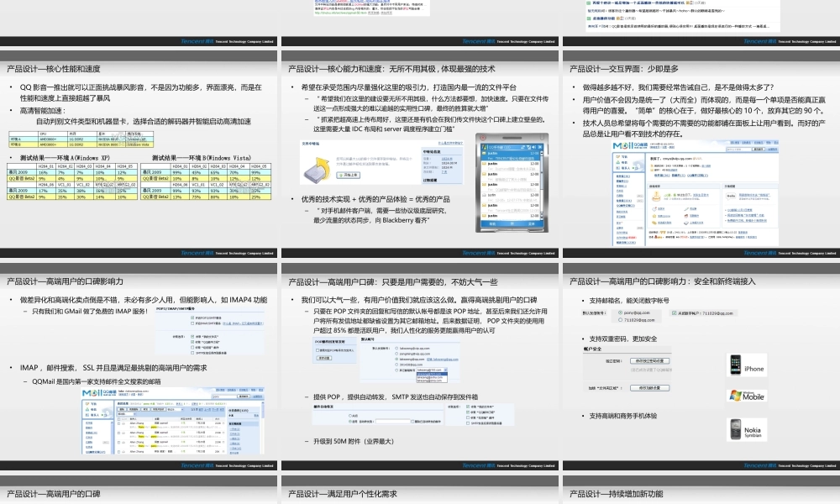This screenshot has height=504, width=840.
Task: Click the 开始上传 button in file transfer panel
Action: point(349,175)
